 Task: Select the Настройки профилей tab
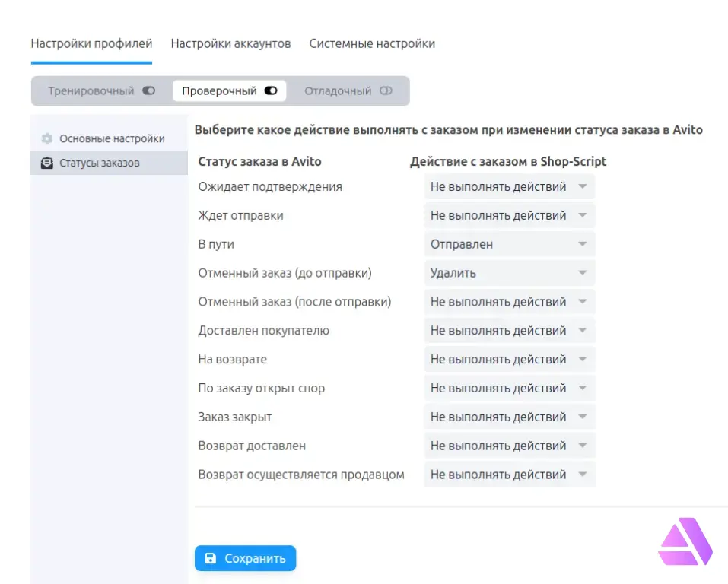(91, 43)
